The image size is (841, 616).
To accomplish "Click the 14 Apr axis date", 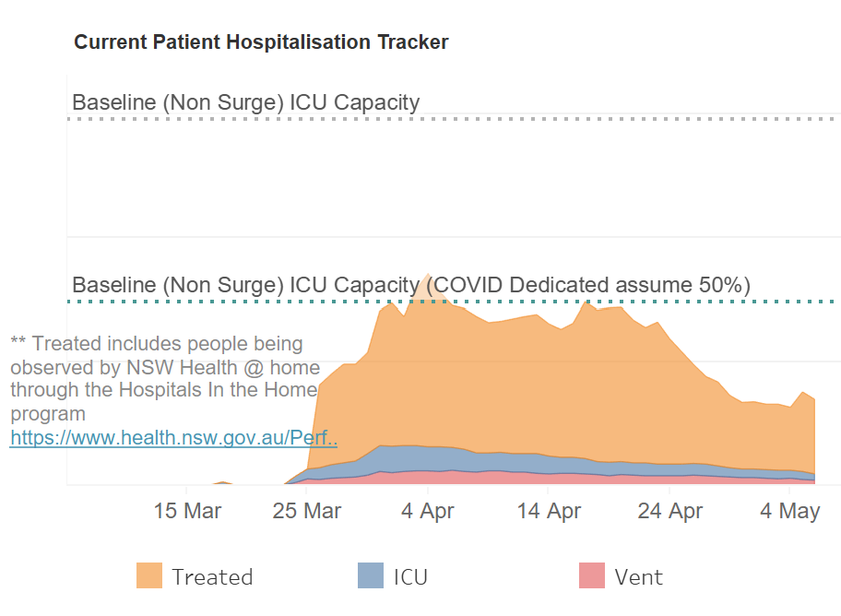I will click(x=548, y=511).
